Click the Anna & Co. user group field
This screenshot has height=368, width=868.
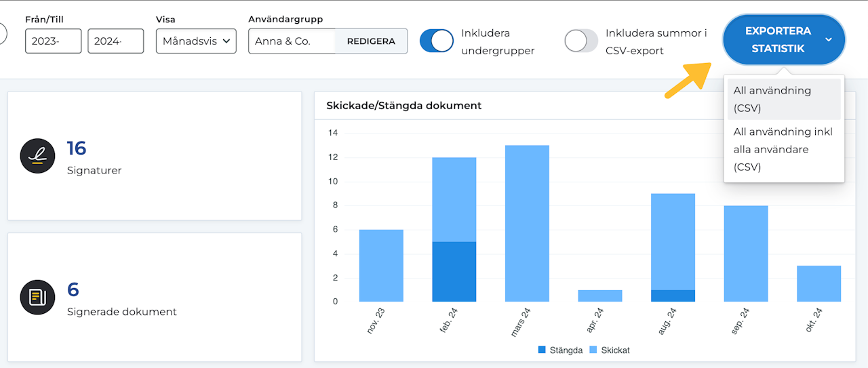(292, 41)
